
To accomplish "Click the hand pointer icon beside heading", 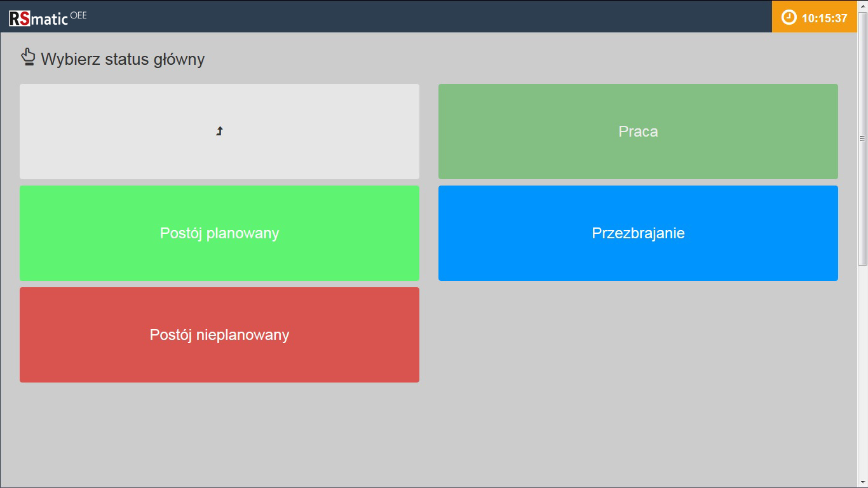I will point(28,57).
